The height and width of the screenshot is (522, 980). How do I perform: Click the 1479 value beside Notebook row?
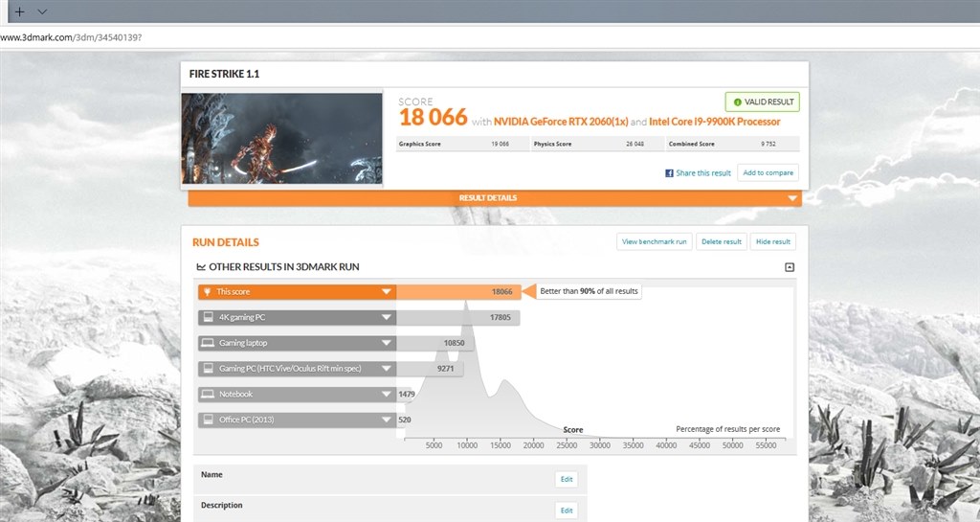(x=406, y=395)
